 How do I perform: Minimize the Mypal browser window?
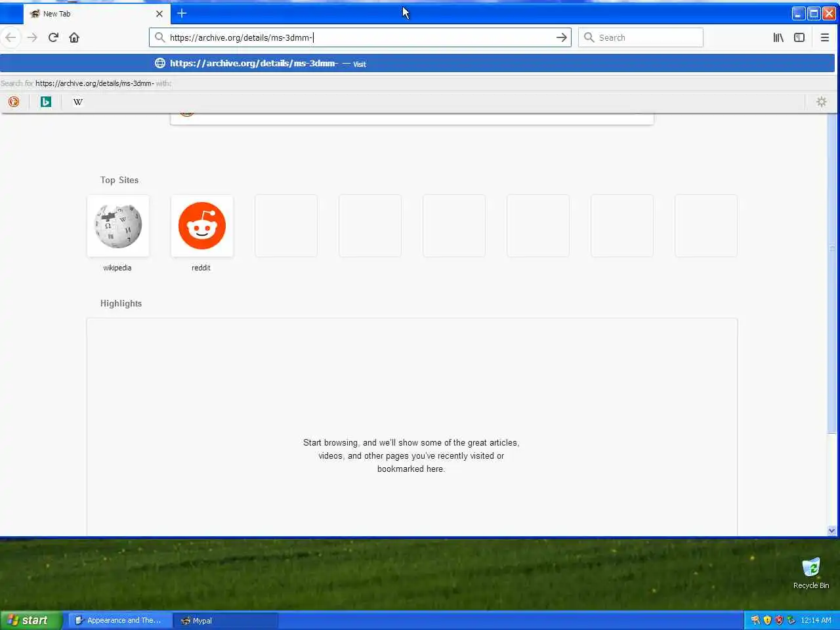(799, 13)
